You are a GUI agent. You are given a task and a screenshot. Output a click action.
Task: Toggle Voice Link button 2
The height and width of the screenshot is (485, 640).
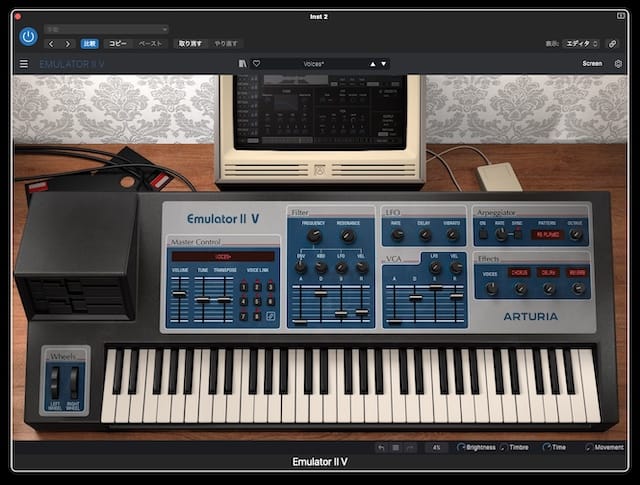(x=257, y=287)
